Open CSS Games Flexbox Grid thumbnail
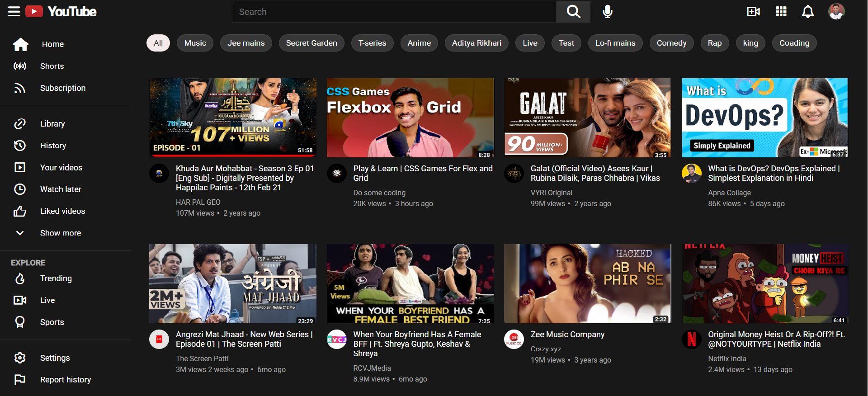The image size is (868, 396). click(410, 118)
